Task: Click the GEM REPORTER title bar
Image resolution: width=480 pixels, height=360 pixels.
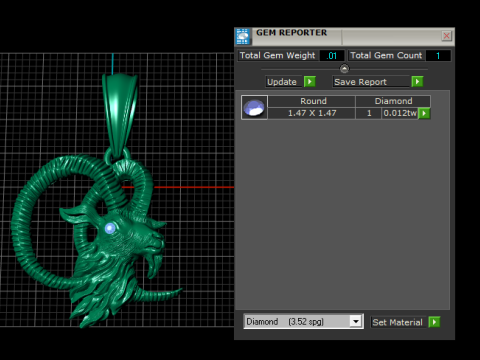Action: (x=345, y=36)
